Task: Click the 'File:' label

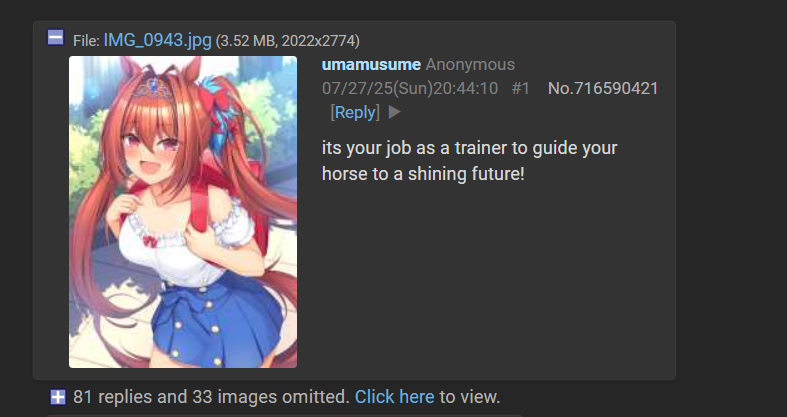Action: pyautogui.click(x=86, y=41)
